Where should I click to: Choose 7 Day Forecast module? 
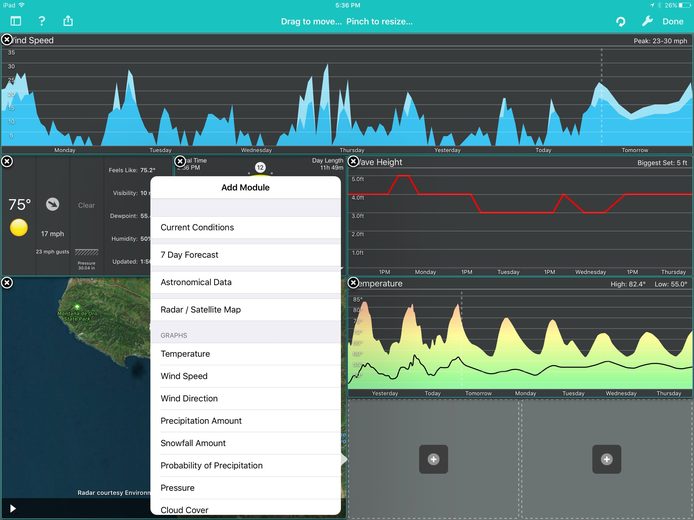[x=246, y=255]
